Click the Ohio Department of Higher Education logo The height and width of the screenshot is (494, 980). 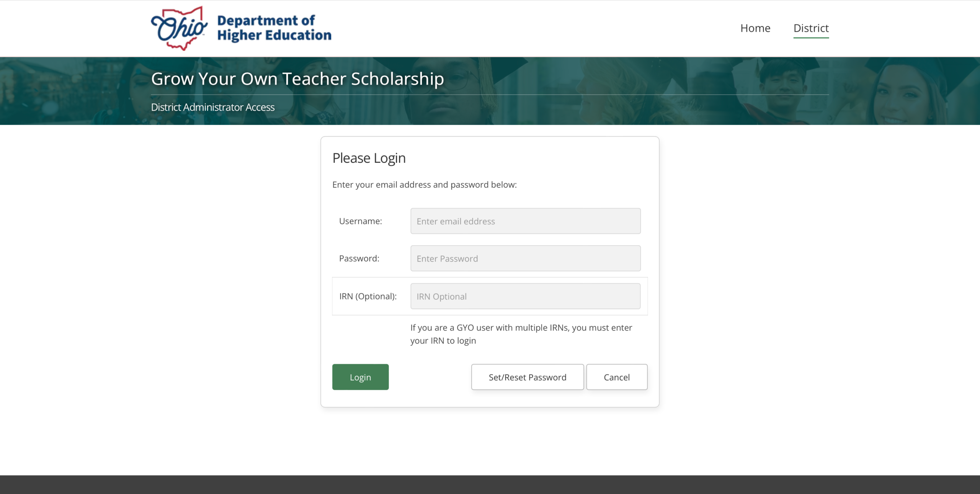(241, 27)
